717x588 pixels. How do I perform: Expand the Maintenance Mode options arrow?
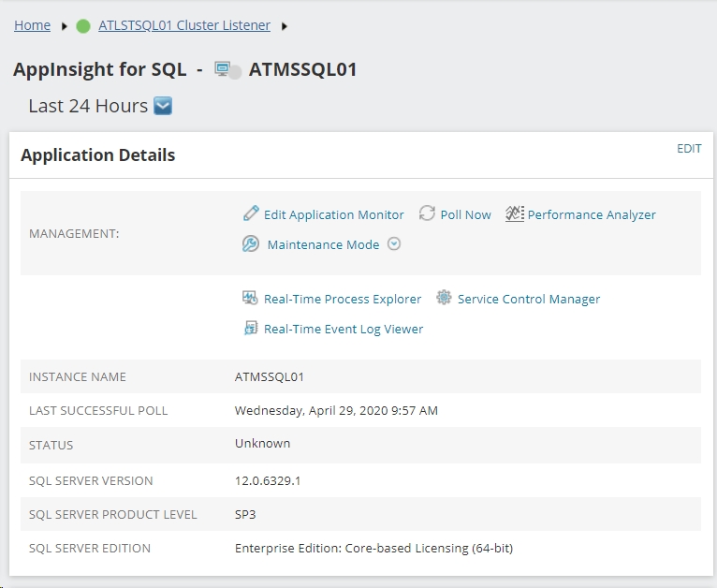[x=394, y=244]
